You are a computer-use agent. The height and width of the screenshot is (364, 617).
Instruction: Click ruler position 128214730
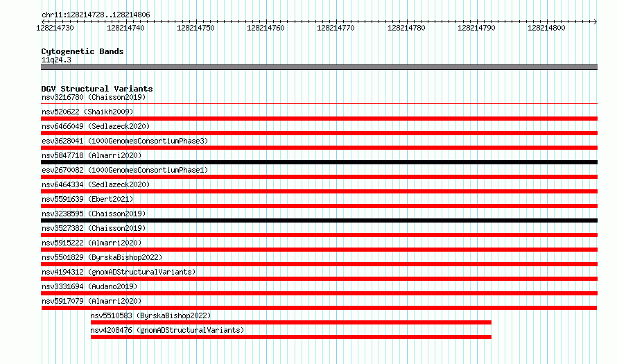55,28
